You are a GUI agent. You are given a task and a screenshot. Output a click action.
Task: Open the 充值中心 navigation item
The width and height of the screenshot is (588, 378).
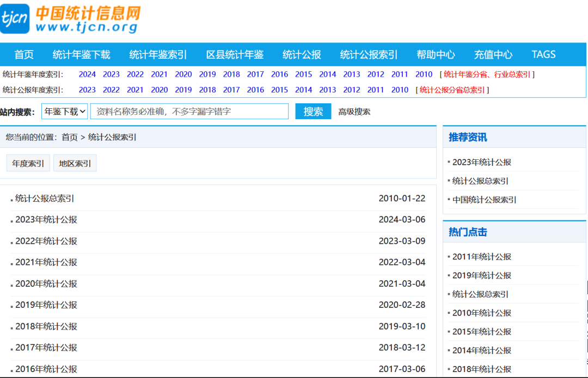(493, 54)
